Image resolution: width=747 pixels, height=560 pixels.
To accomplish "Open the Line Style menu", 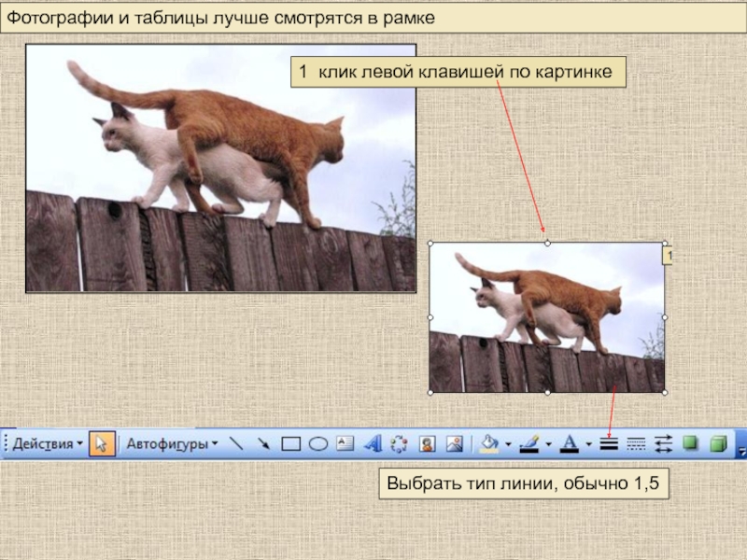I will (x=610, y=443).
